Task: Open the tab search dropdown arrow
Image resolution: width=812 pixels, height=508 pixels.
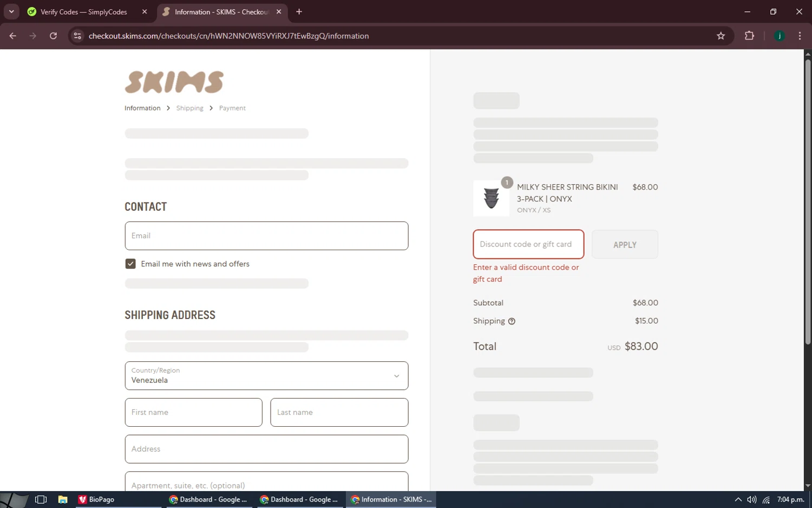Action: [x=11, y=11]
